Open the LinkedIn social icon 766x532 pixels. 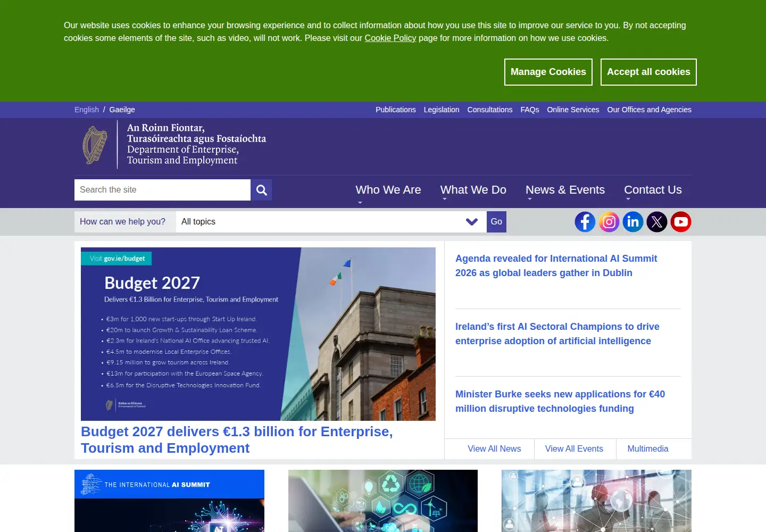click(633, 222)
